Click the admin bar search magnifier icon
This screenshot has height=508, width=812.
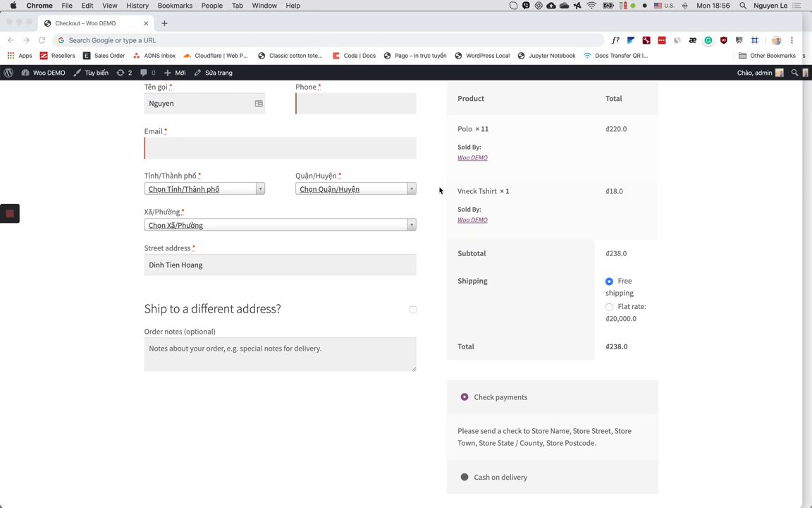pos(794,73)
